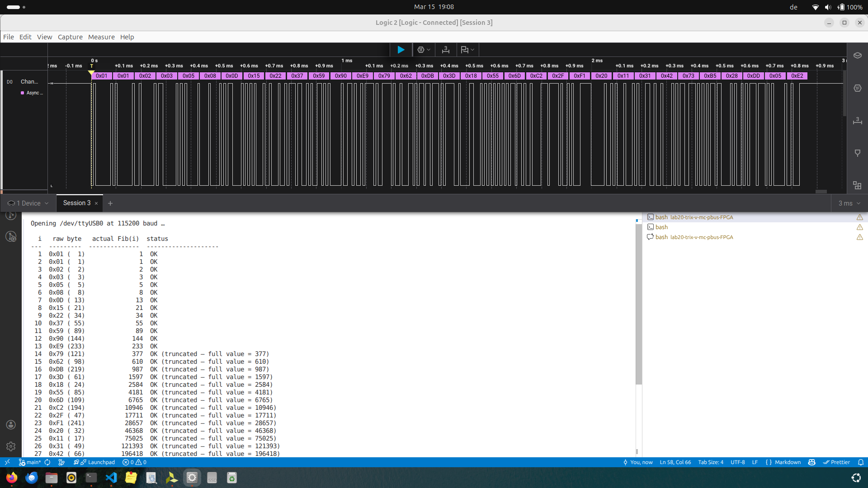The width and height of the screenshot is (868, 488).
Task: Expand the 1 Device dropdown
Action: [27, 203]
